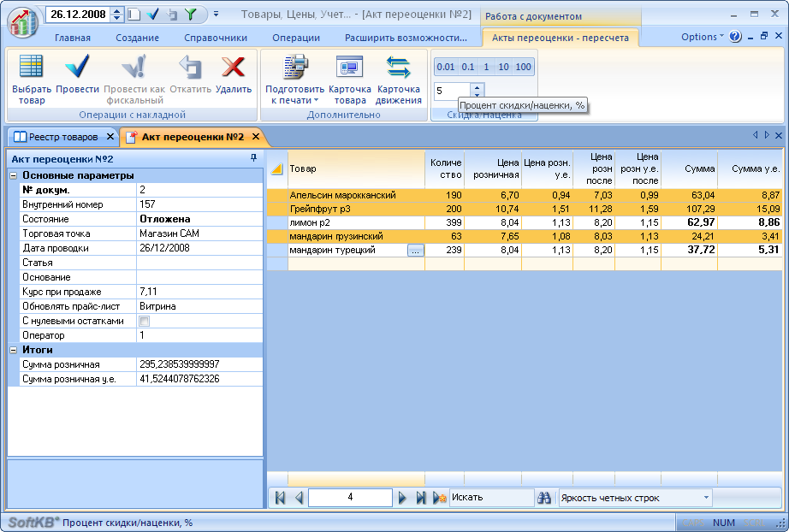Jump to first record in navigator
The width and height of the screenshot is (789, 532).
coord(280,498)
